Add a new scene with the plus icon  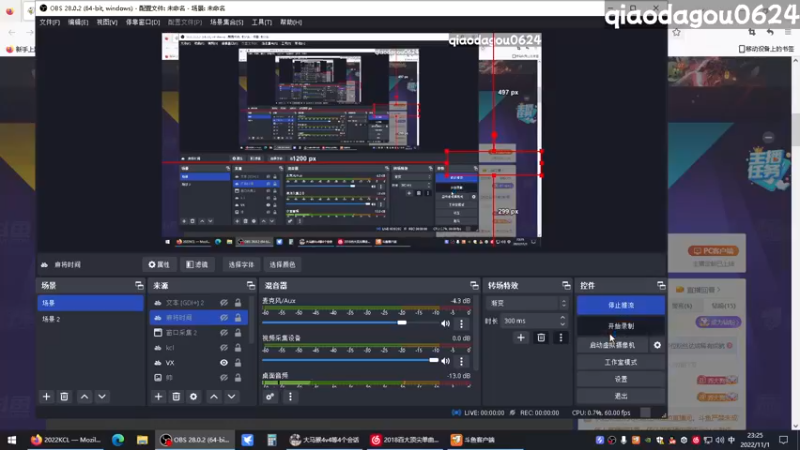46,396
